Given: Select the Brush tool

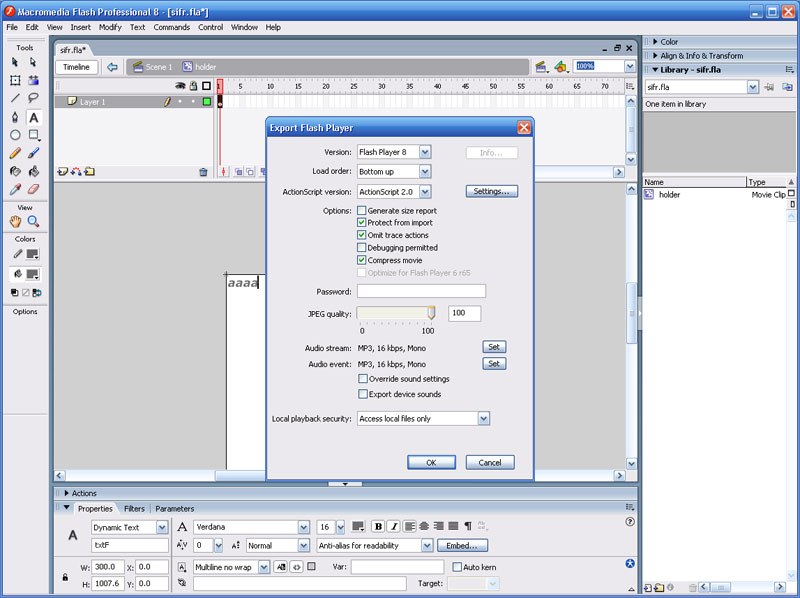Looking at the screenshot, I should [33, 153].
